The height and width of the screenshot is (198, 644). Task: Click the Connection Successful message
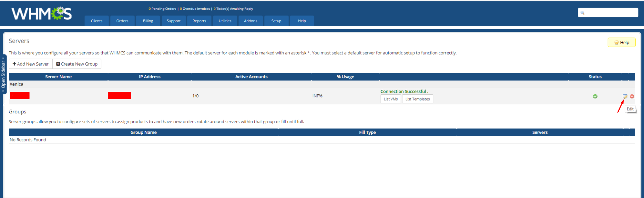click(404, 92)
